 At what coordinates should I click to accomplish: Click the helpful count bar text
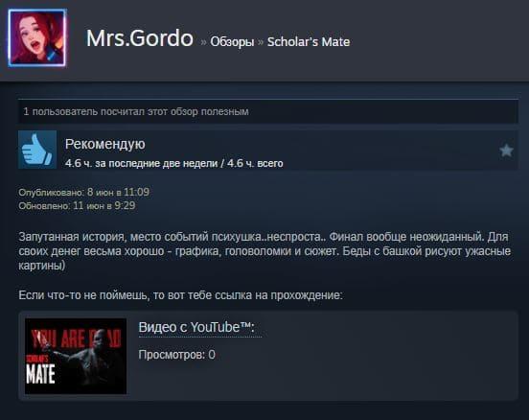[136, 111]
